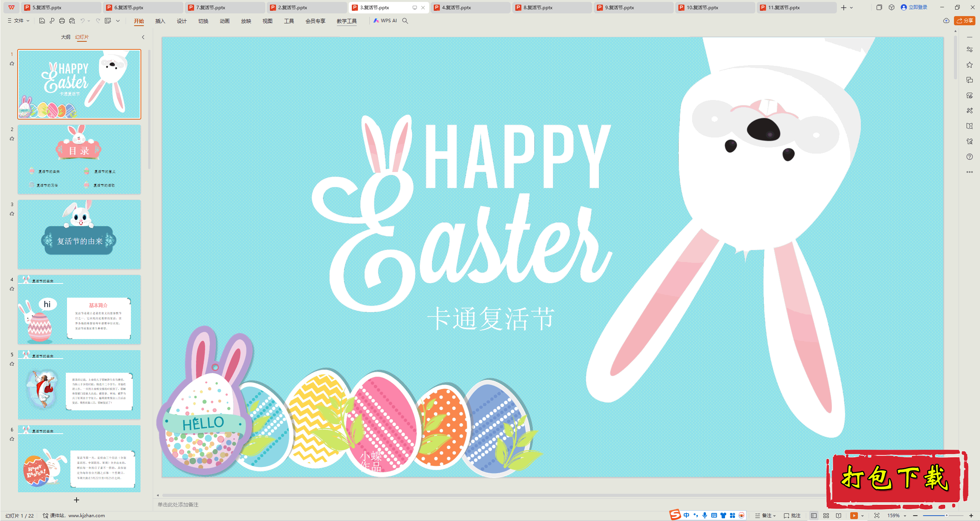Viewport: 980px width, 521px height.
Task: Click the design tools icon in right sidebar
Action: tap(970, 111)
